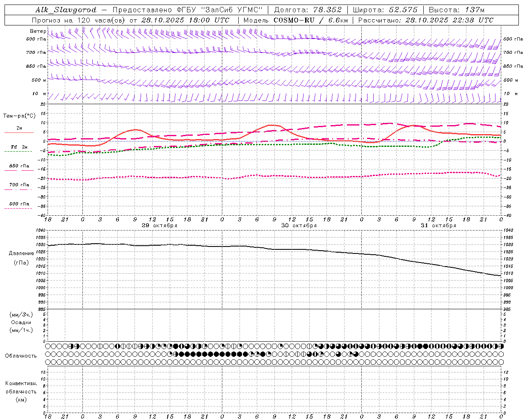The width and height of the screenshot is (525, 420).
Task: Click the 10 м wind level label on right axis
Action: coord(511,94)
